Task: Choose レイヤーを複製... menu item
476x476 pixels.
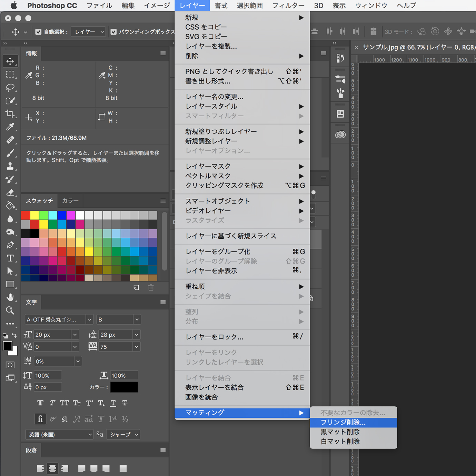Action: [242, 46]
